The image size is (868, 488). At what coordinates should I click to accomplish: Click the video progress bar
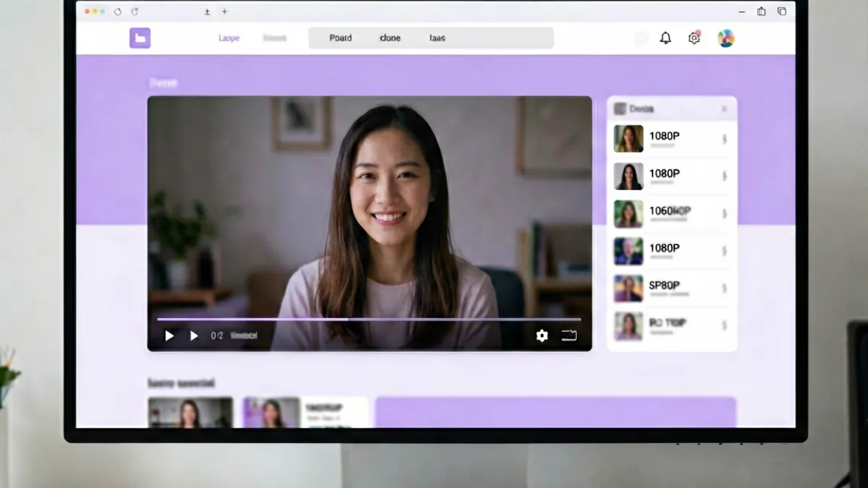coord(369,319)
